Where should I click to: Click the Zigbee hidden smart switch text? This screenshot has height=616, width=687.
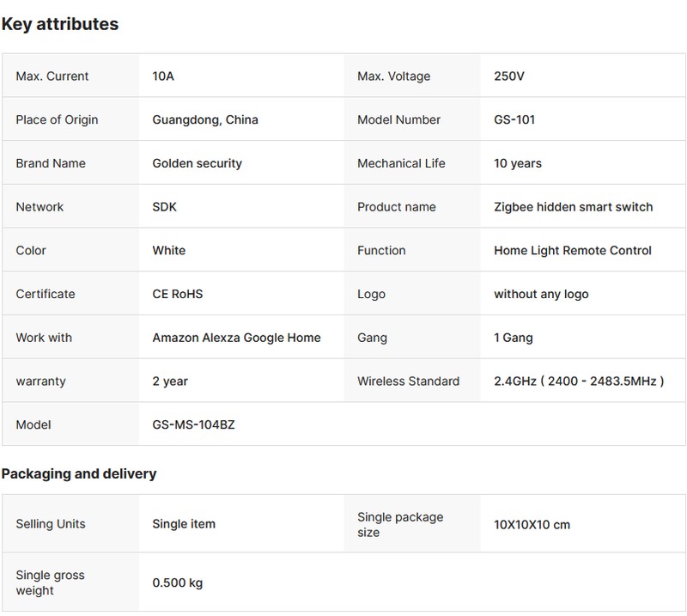tap(573, 207)
